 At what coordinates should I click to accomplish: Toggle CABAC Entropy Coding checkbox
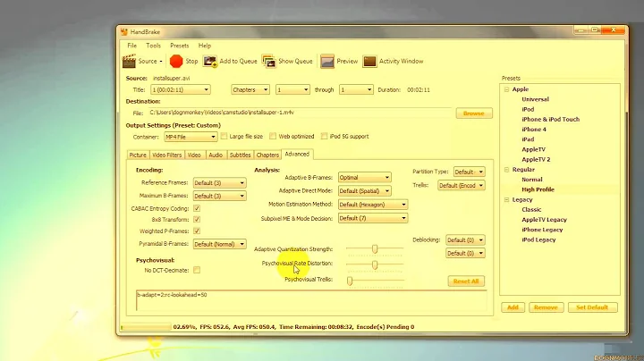(197, 208)
